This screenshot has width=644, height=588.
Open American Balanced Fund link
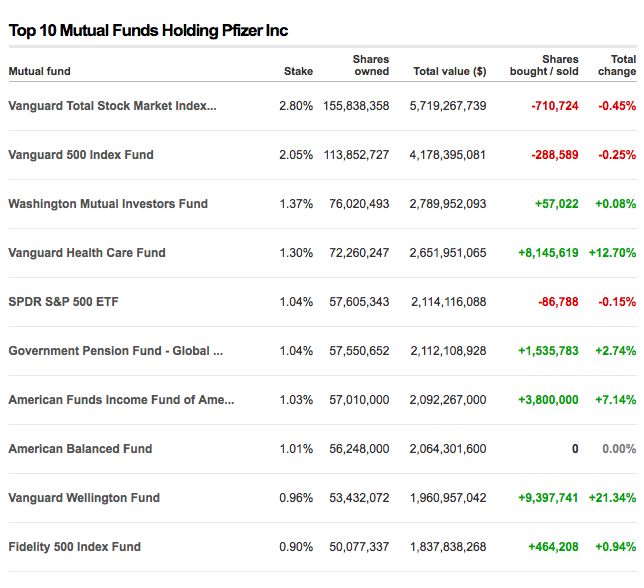point(80,449)
